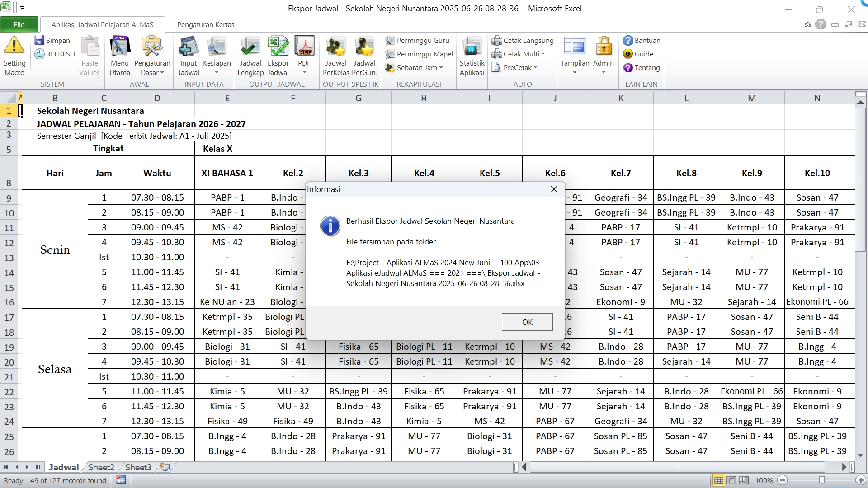Close the Informasi dialog with X
The width and height of the screenshot is (868, 488).
(x=554, y=189)
